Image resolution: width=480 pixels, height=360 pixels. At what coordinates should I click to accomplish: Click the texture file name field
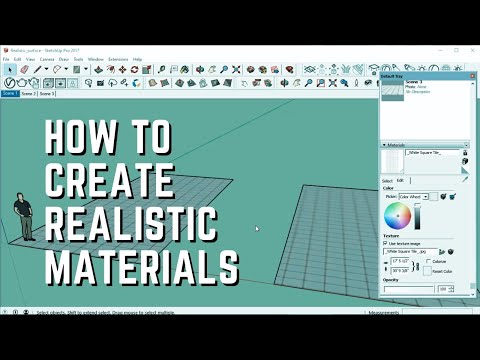pos(410,252)
